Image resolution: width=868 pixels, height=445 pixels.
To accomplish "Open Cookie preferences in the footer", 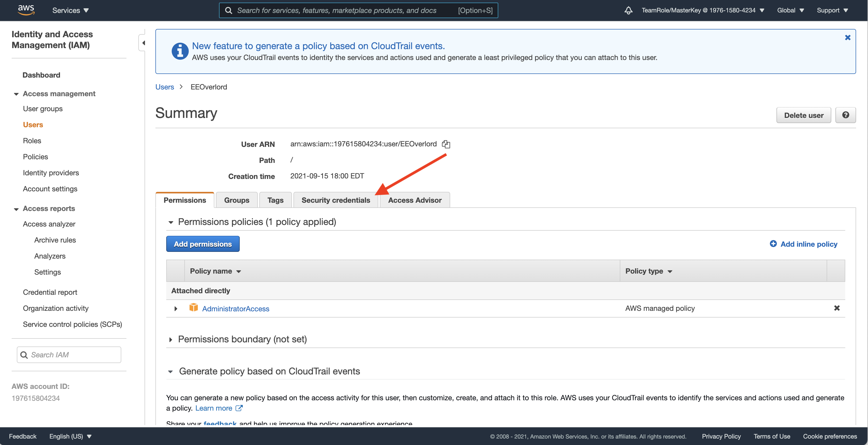I will [x=829, y=436].
